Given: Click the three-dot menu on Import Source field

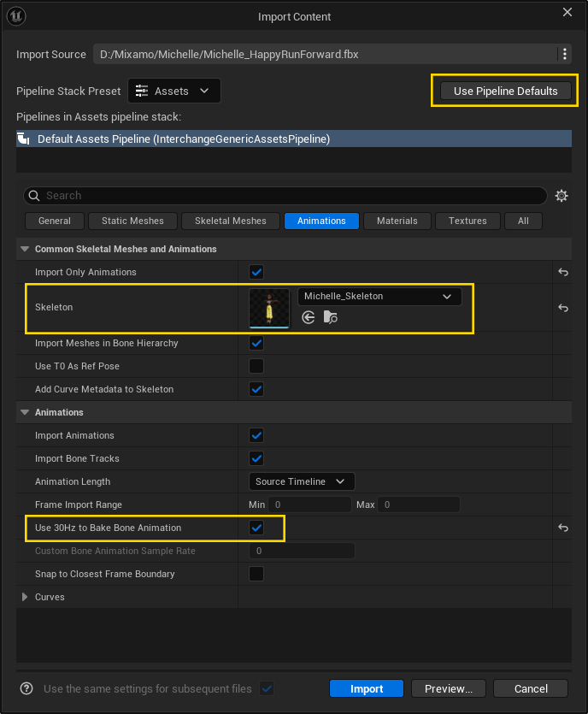Looking at the screenshot, I should point(564,53).
